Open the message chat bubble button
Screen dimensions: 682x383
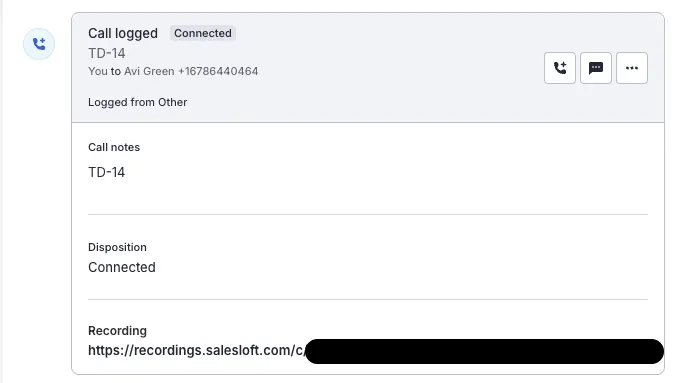click(x=596, y=68)
